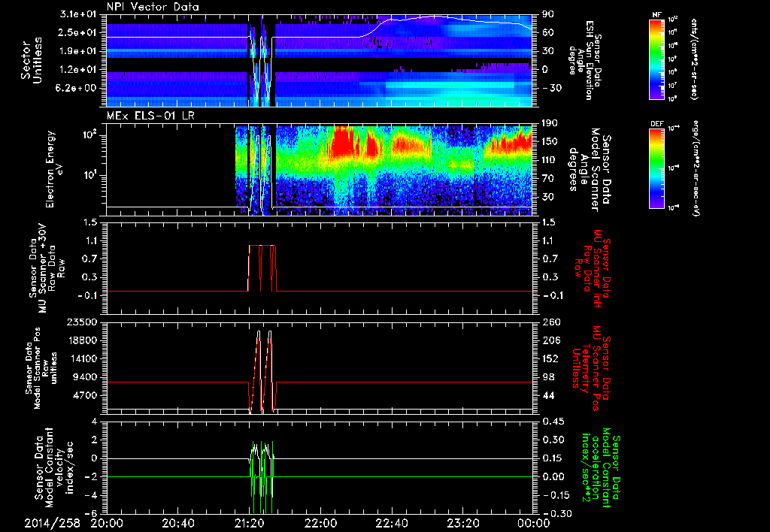Click the "Electron Energy eV" axis label
The image size is (770, 532).
click(56, 169)
